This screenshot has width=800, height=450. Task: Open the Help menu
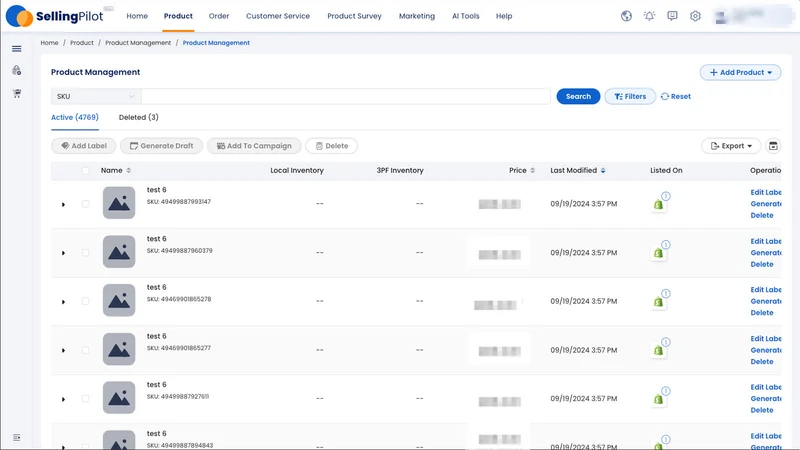(504, 16)
